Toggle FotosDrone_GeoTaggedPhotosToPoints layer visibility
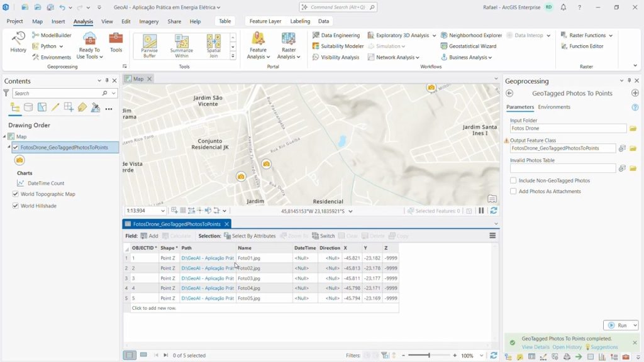 (x=16, y=147)
